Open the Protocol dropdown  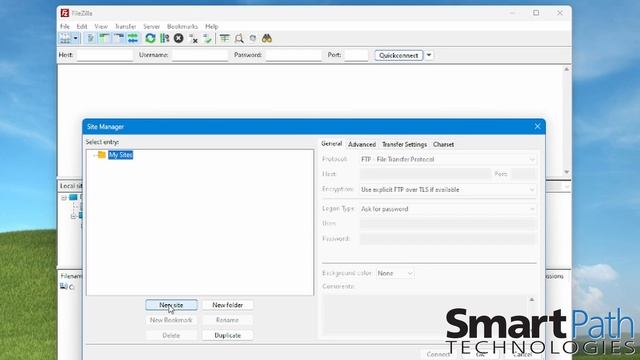[x=448, y=159]
